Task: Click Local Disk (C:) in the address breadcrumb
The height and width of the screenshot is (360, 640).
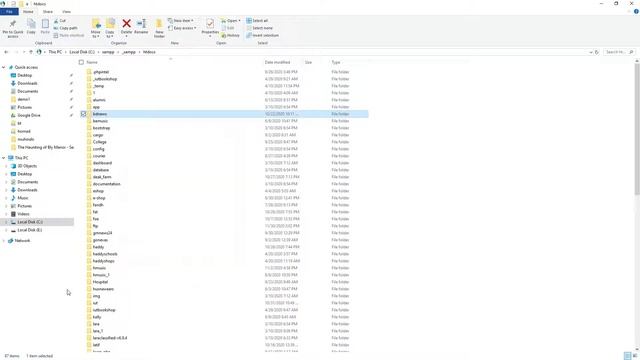Action: (82, 52)
